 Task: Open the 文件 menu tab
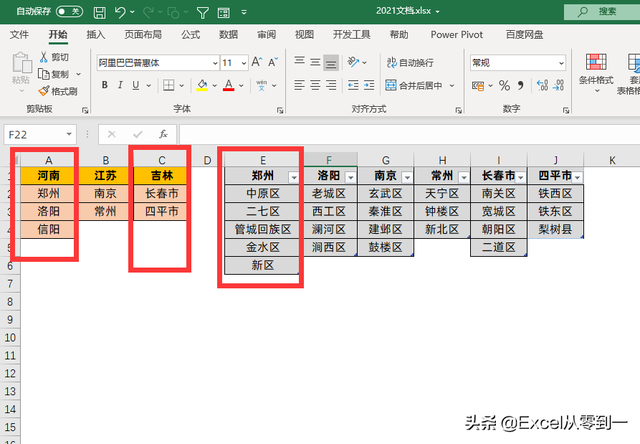point(19,35)
